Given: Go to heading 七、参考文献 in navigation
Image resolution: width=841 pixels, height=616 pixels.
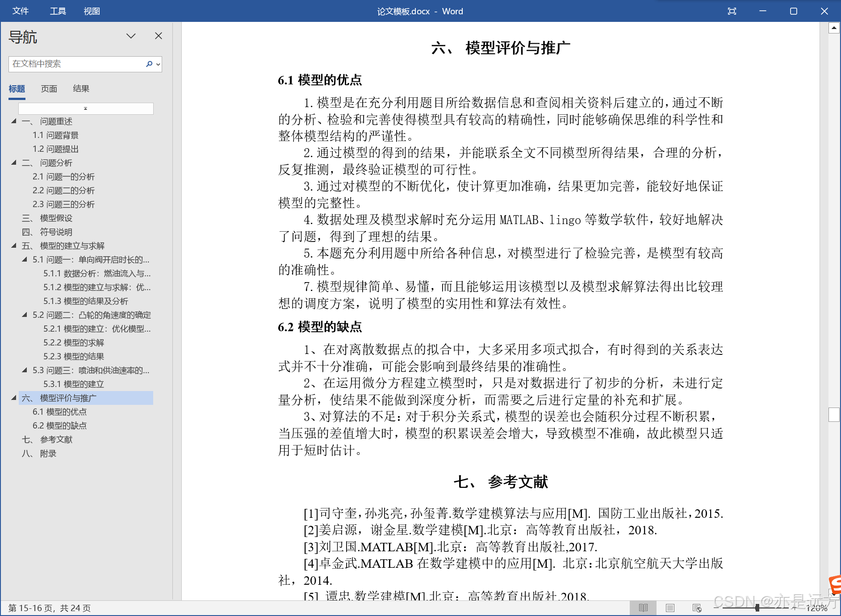Looking at the screenshot, I should click(47, 440).
